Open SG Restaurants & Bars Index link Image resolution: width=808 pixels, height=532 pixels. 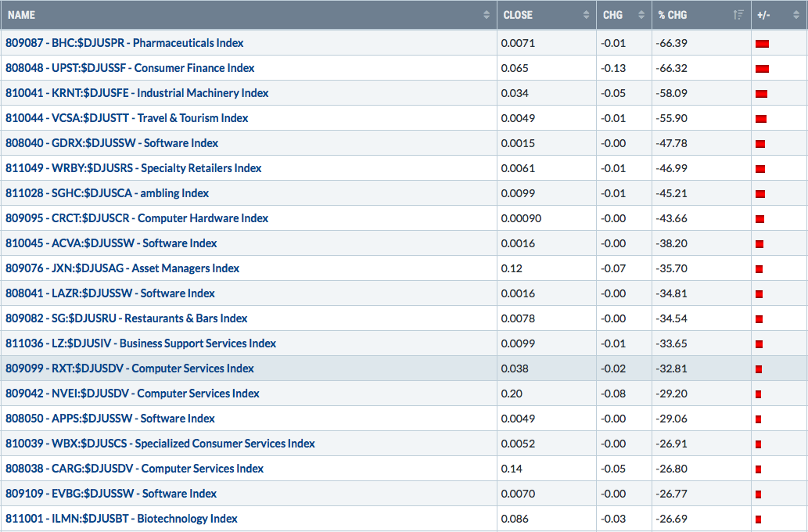click(x=126, y=318)
